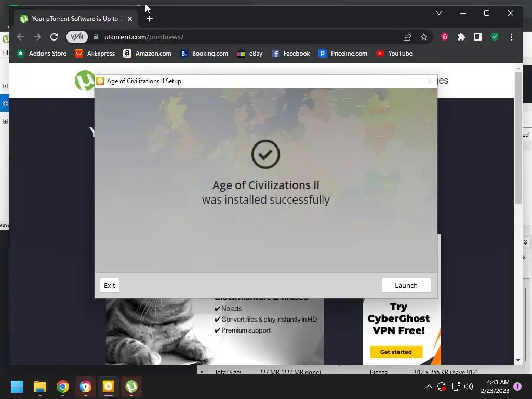Click the page scrollbar up arrow
This screenshot has width=532, height=399.
[518, 68]
